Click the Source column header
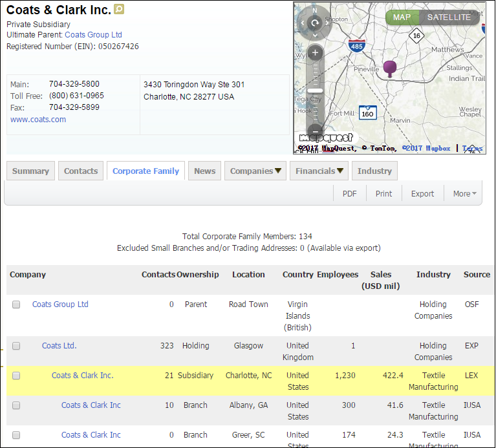This screenshot has width=496, height=448. [477, 275]
